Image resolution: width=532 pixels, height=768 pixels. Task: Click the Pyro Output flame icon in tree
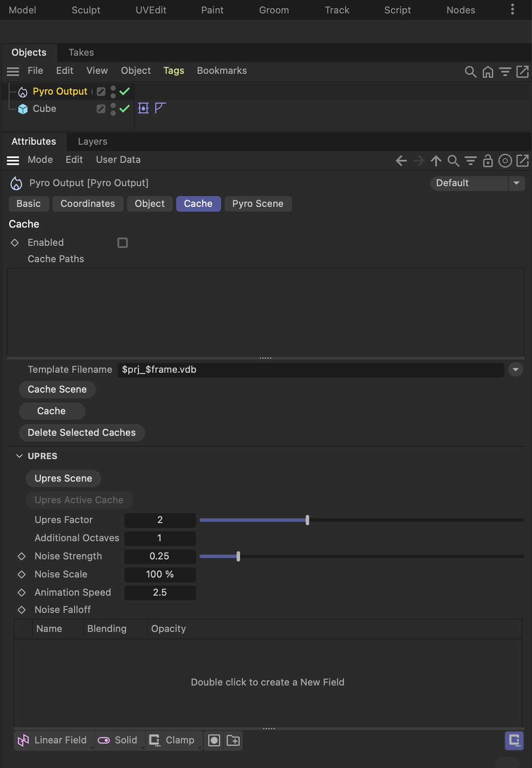(x=23, y=92)
